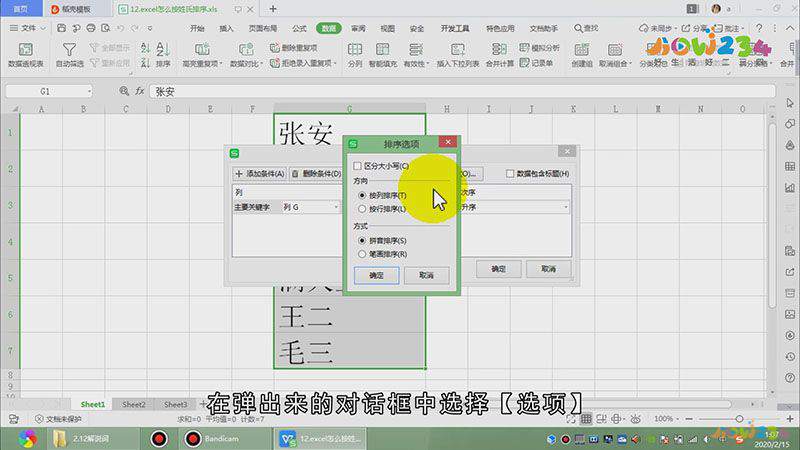This screenshot has height=450, width=800.
Task: Click the redo arrow in quick access toolbar
Action: coord(135,28)
